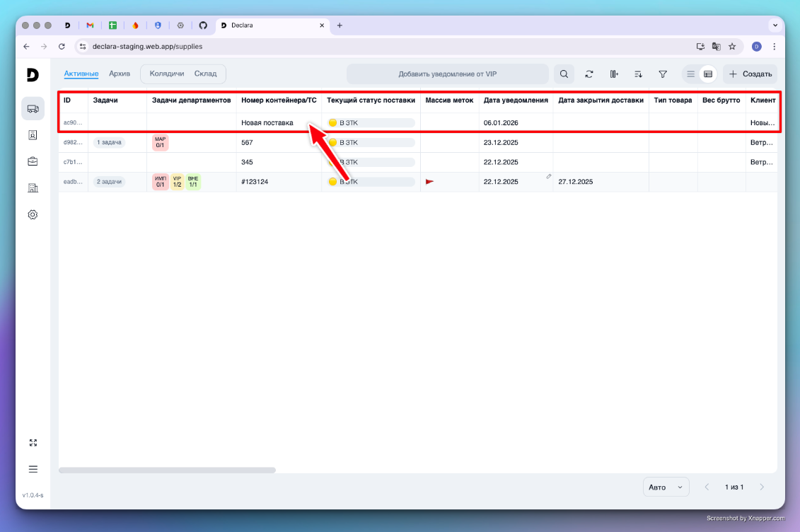Open the briefcase icon in sidebar

pyautogui.click(x=33, y=162)
